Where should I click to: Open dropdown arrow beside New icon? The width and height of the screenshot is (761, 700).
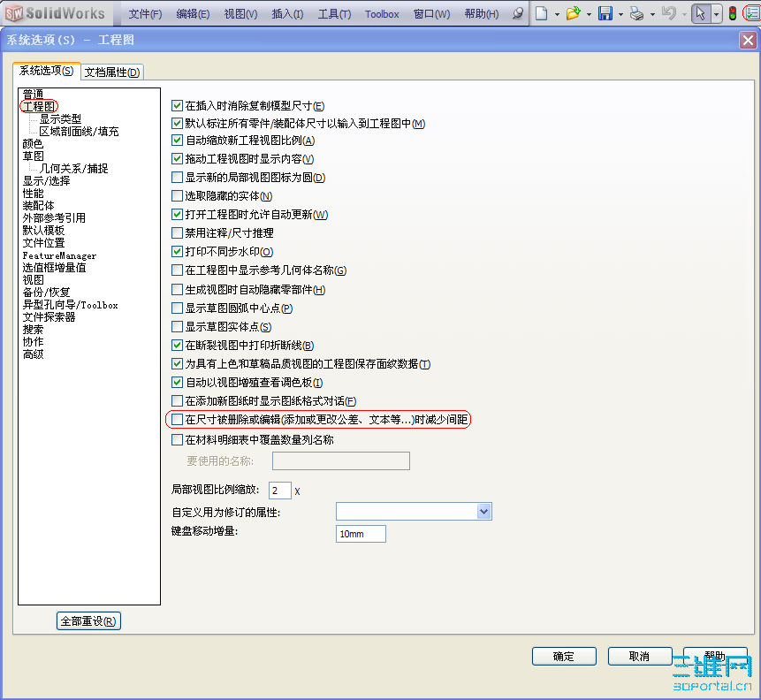pos(557,14)
